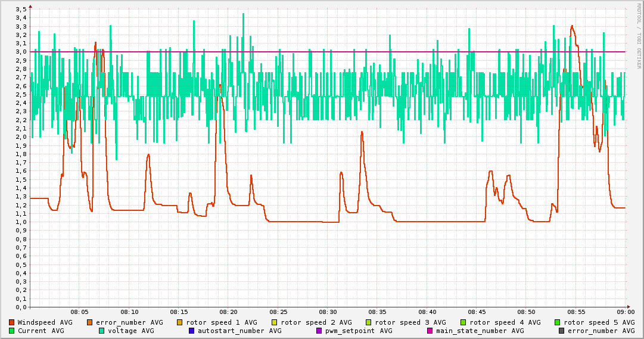Select the green Current AVG legend square
This screenshot has width=644, height=339.
[x=11, y=331]
